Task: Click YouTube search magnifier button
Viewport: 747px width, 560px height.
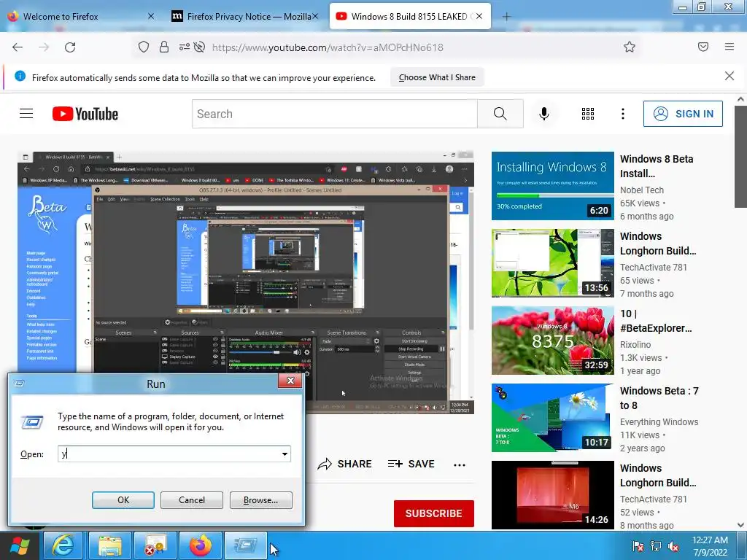Action: [500, 114]
